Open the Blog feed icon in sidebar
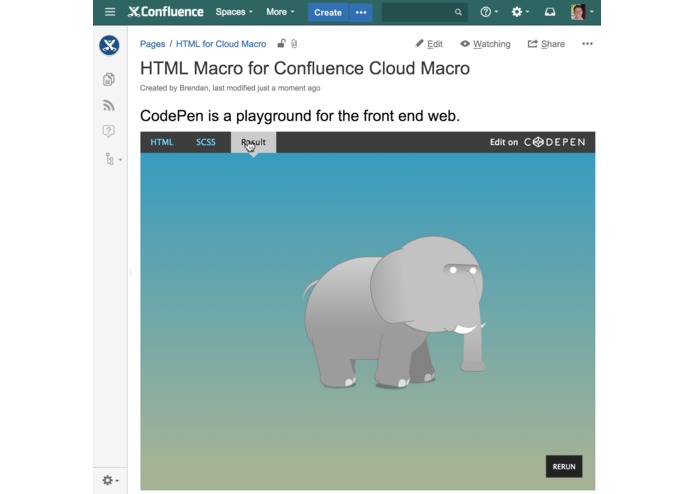This screenshot has width=695, height=494. pyautogui.click(x=109, y=105)
